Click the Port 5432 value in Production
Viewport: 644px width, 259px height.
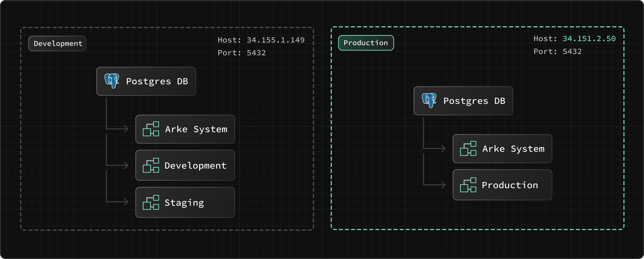(x=572, y=51)
